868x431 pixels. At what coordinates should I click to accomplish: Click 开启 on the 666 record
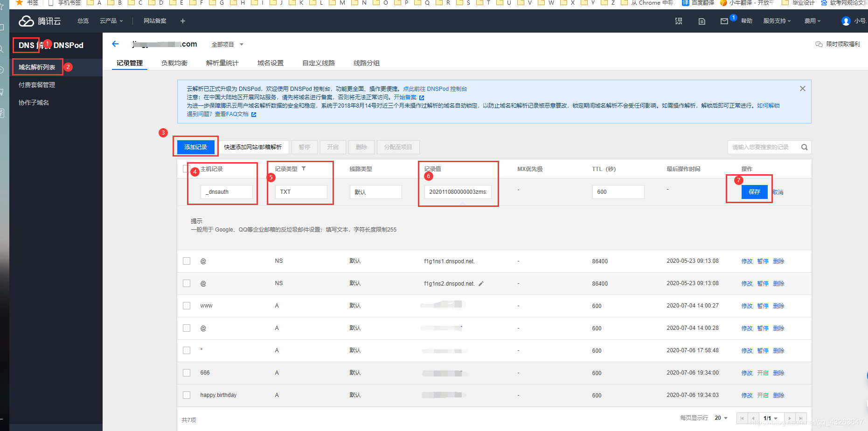pyautogui.click(x=763, y=373)
